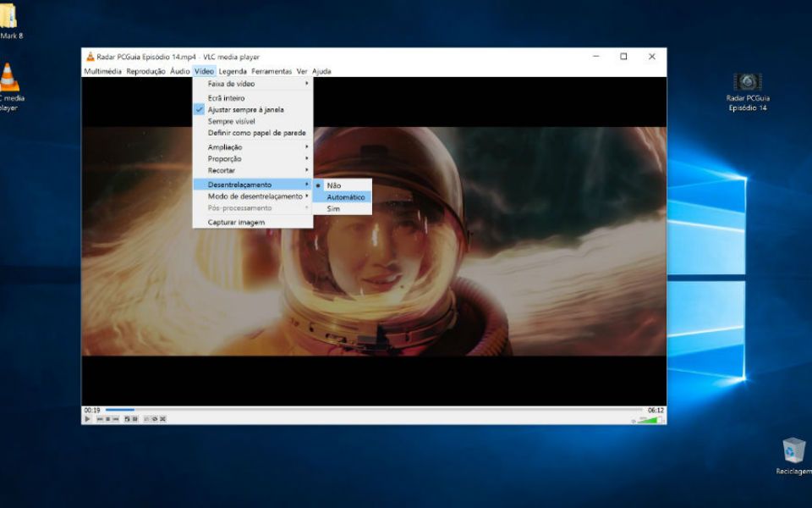The height and width of the screenshot is (508, 812).
Task: Select the VLC media player desktop shortcut
Action: (8, 87)
